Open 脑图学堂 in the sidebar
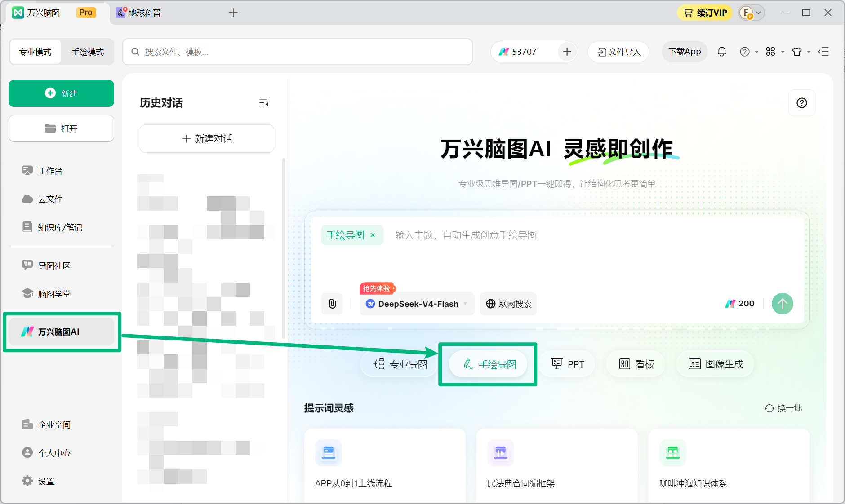 (x=46, y=294)
